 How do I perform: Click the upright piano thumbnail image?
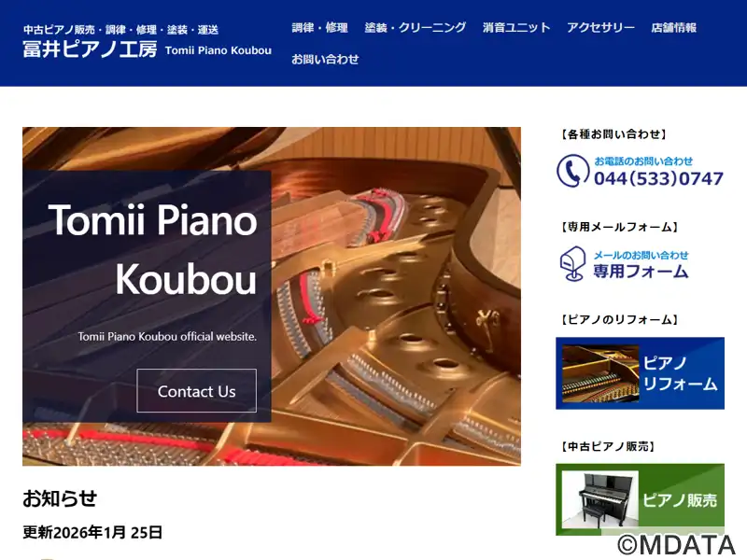pos(600,499)
